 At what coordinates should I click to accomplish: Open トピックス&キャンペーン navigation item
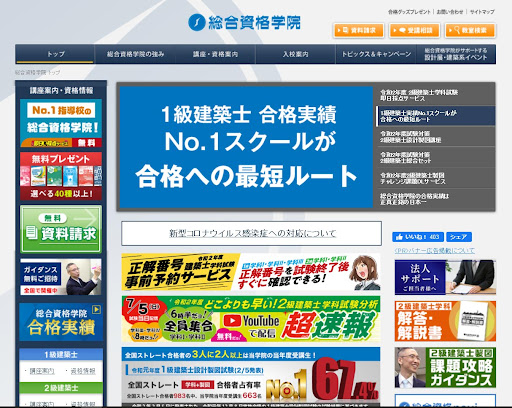pos(376,54)
